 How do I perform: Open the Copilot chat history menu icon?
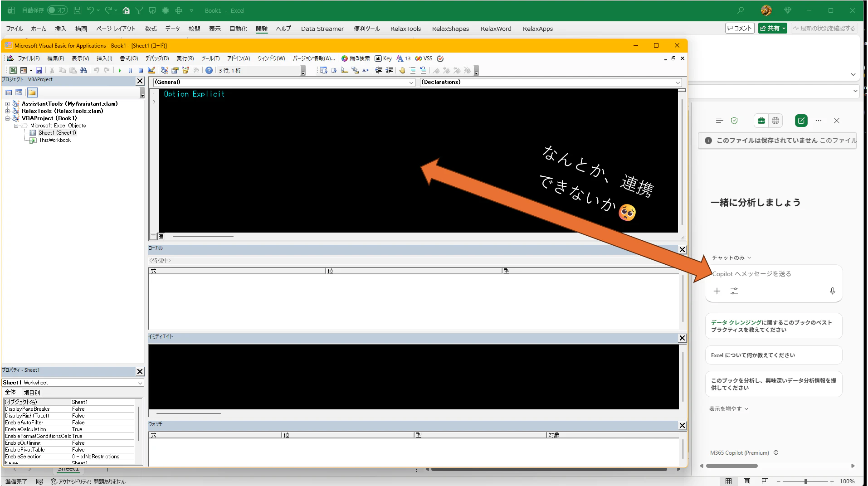pyautogui.click(x=719, y=121)
